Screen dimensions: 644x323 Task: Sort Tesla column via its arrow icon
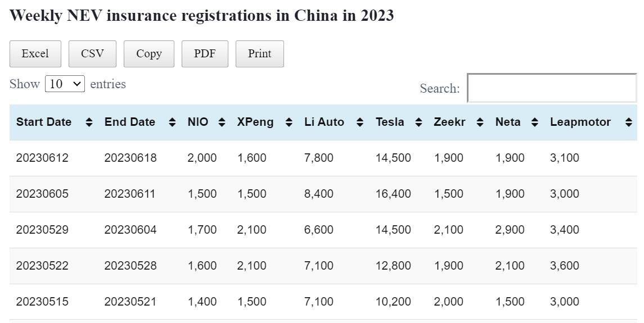418,122
